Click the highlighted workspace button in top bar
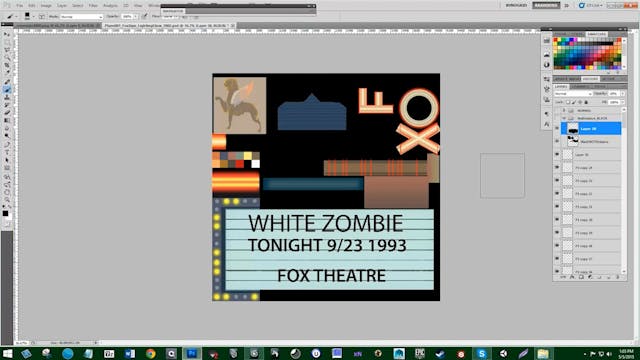 click(546, 5)
